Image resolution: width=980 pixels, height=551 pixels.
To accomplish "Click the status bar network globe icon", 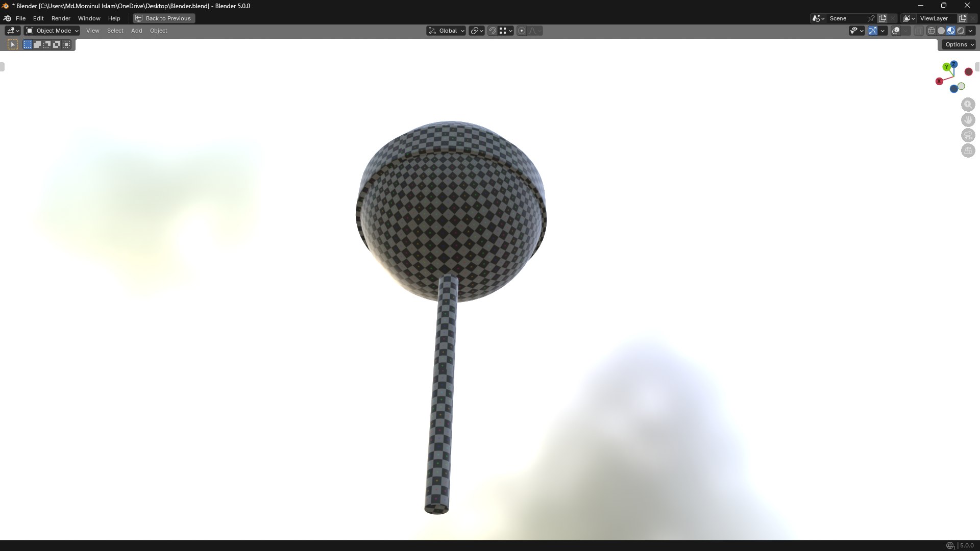I will pyautogui.click(x=950, y=545).
